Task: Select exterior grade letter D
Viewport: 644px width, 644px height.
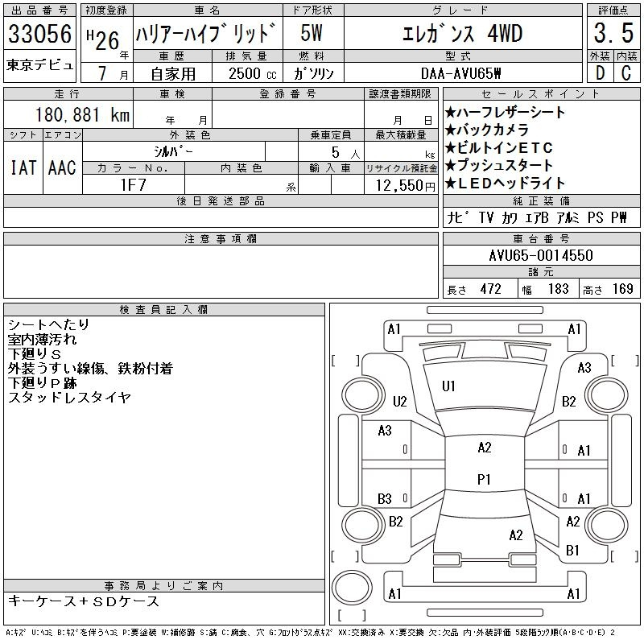Action: coord(600,73)
